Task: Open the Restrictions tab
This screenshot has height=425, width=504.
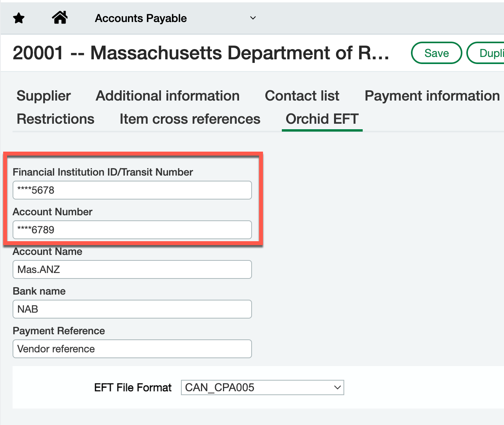Action: [x=55, y=119]
